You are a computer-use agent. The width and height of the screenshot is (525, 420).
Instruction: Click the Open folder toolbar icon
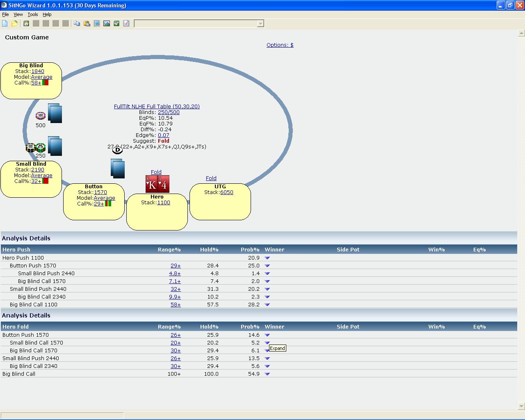(x=15, y=23)
